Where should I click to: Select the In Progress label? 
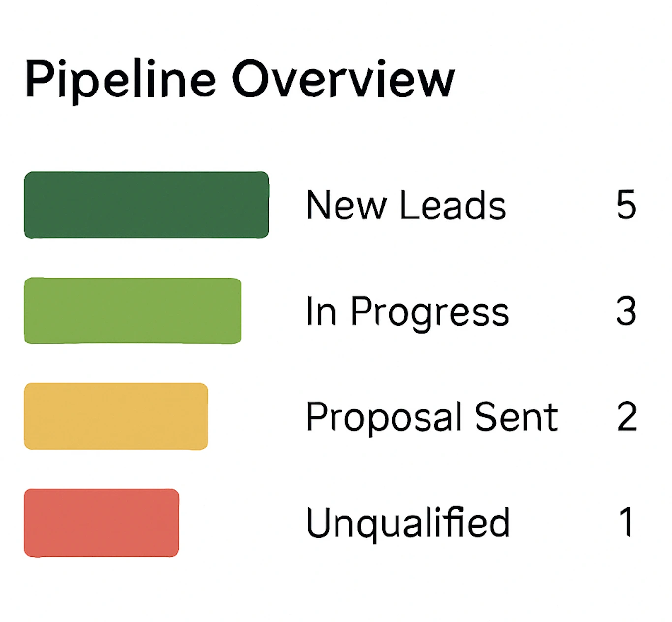tap(407, 312)
